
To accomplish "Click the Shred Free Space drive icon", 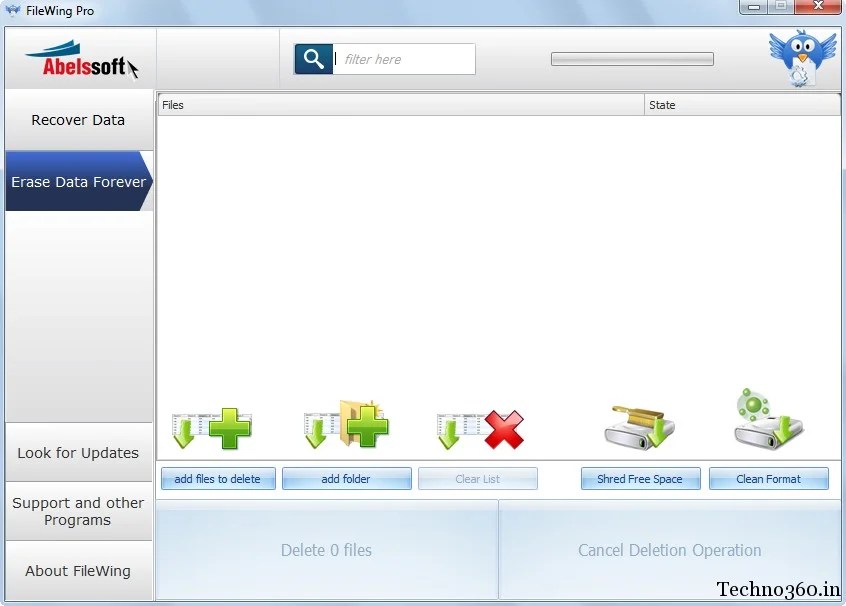I will (639, 428).
